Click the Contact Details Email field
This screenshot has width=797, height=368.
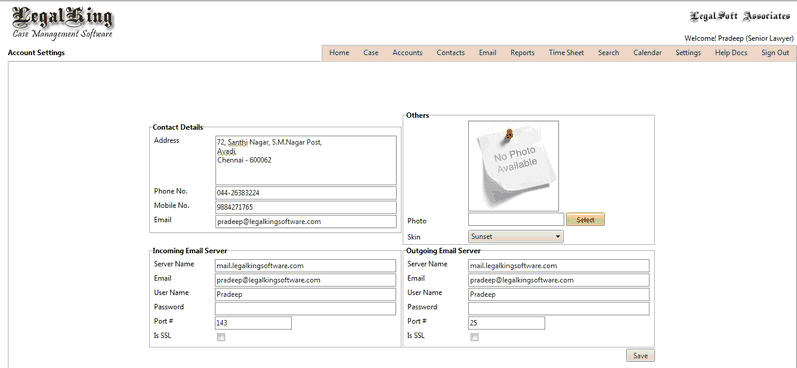coord(305,222)
